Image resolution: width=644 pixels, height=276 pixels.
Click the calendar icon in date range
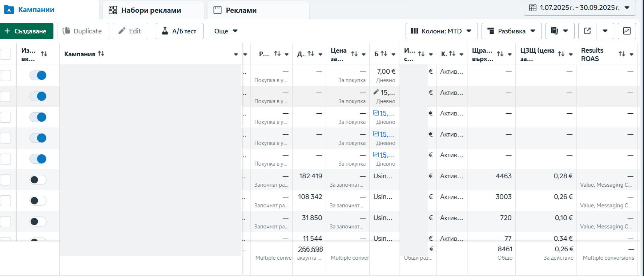[x=533, y=8]
